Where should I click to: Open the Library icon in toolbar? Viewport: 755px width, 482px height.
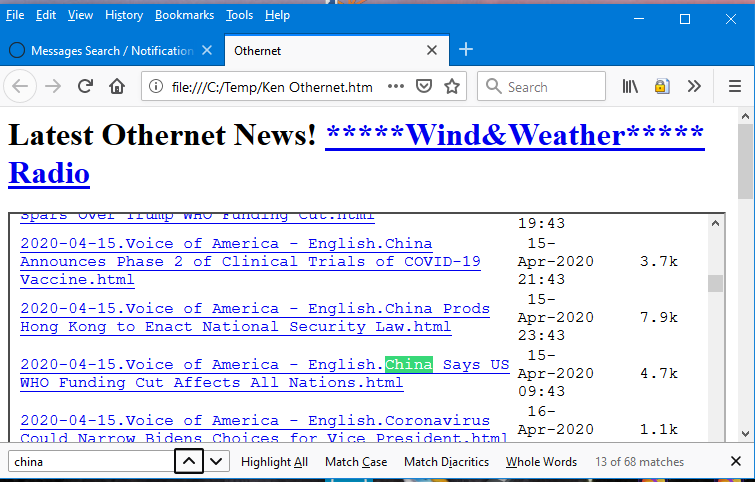coord(630,87)
